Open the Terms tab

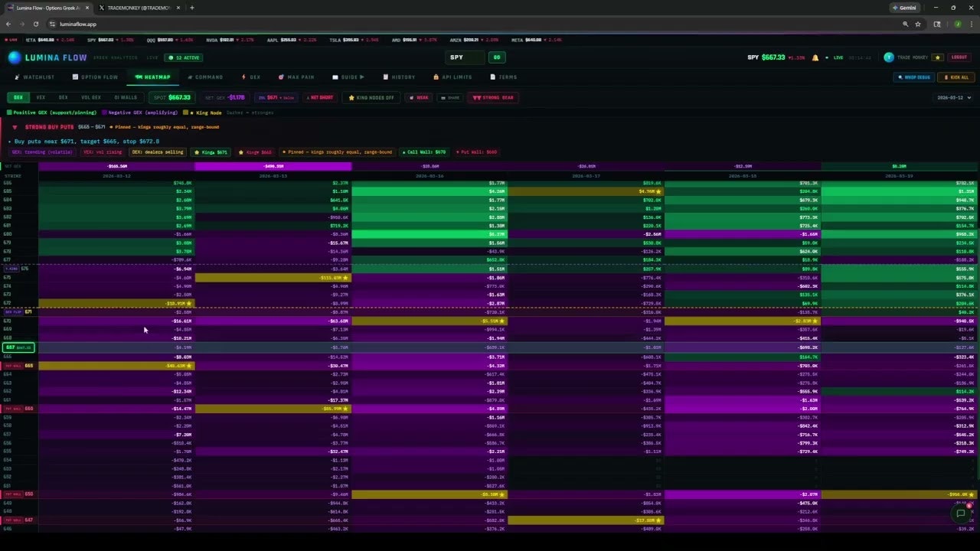click(x=503, y=77)
